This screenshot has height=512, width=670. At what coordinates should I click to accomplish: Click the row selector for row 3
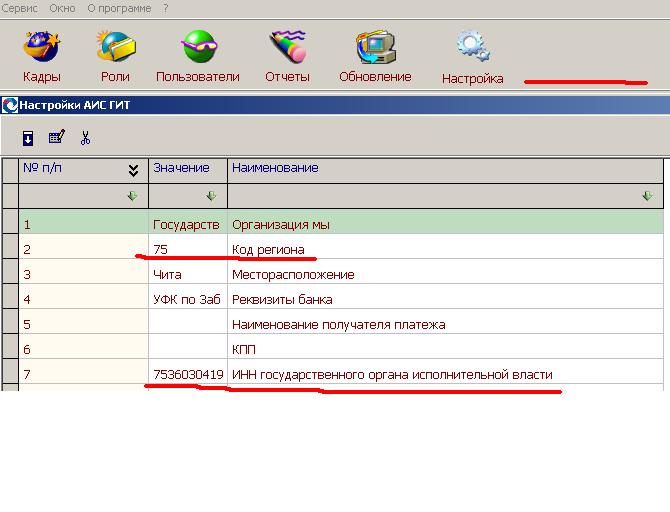tap(10, 271)
